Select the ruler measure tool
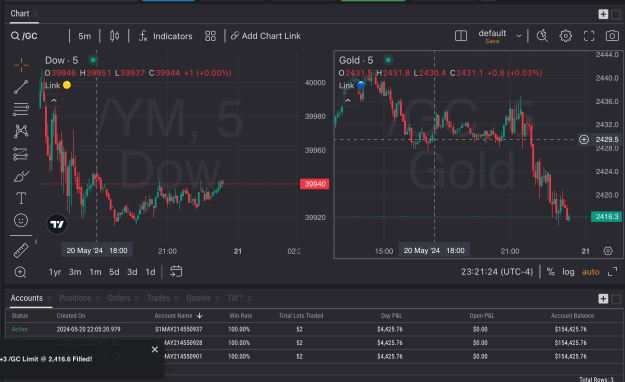Viewport: 625px width, 382px height. tap(21, 250)
